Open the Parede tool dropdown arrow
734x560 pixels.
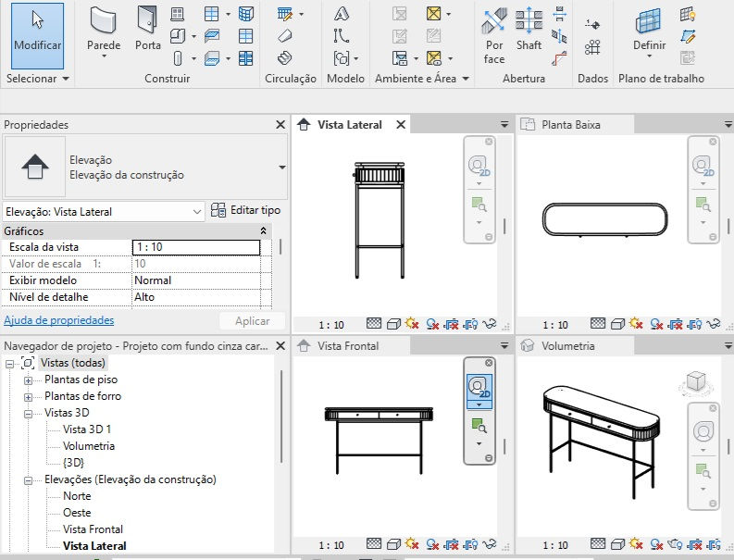pyautogui.click(x=104, y=56)
